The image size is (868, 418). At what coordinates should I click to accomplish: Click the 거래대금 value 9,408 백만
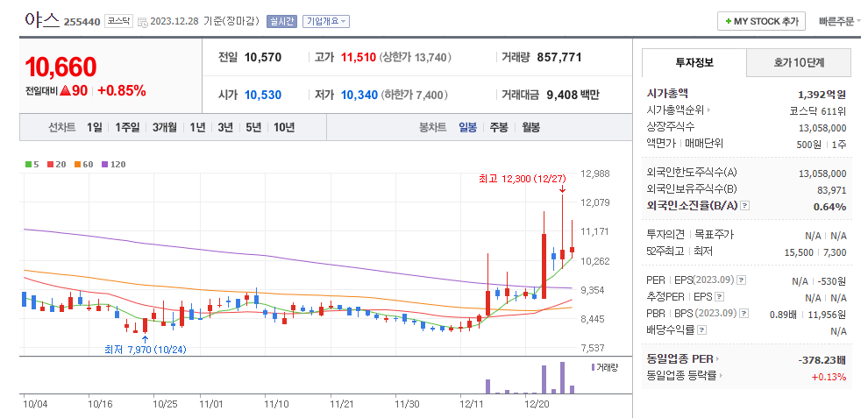(573, 95)
